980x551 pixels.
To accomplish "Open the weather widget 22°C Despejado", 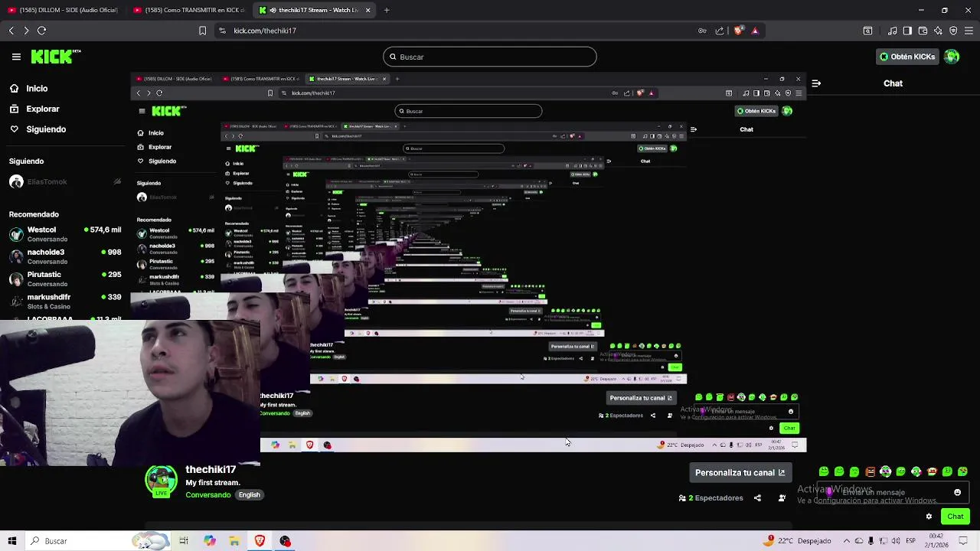I will tap(798, 541).
